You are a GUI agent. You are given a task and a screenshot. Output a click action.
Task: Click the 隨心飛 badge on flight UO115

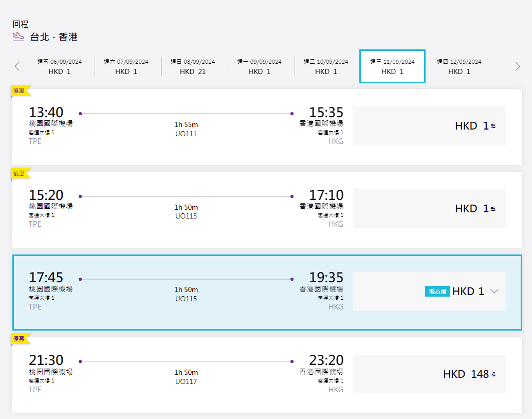click(437, 292)
